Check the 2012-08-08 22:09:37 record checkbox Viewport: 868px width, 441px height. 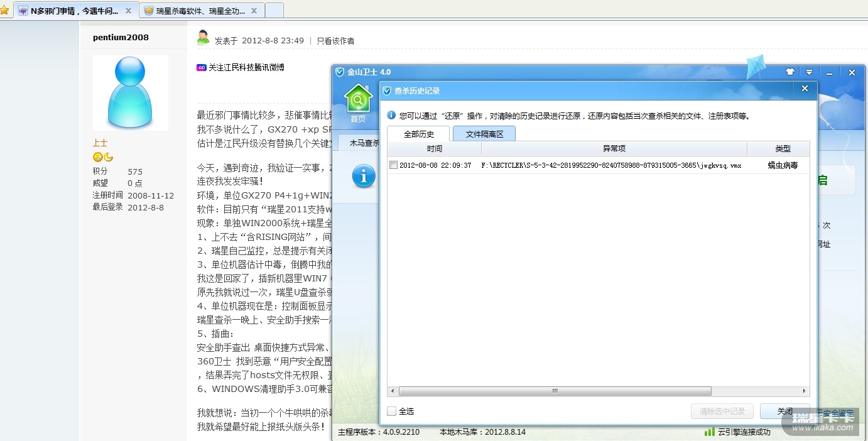(393, 165)
